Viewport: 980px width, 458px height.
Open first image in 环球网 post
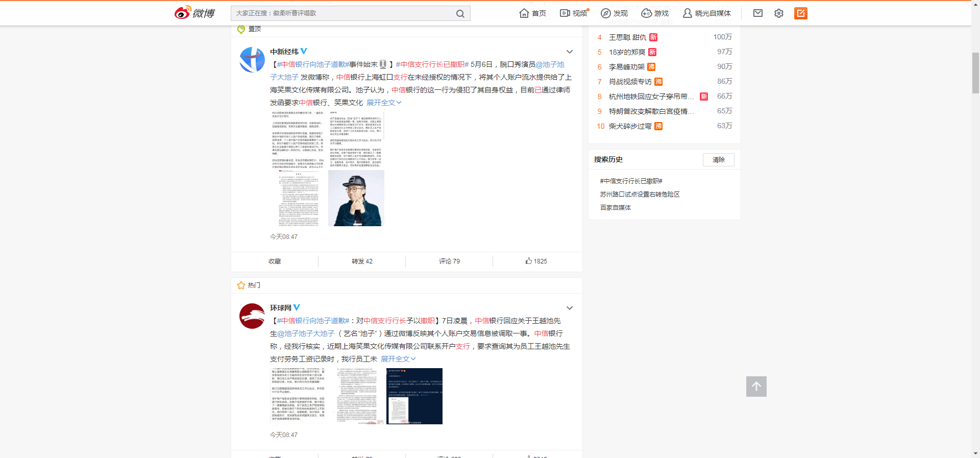coord(298,396)
